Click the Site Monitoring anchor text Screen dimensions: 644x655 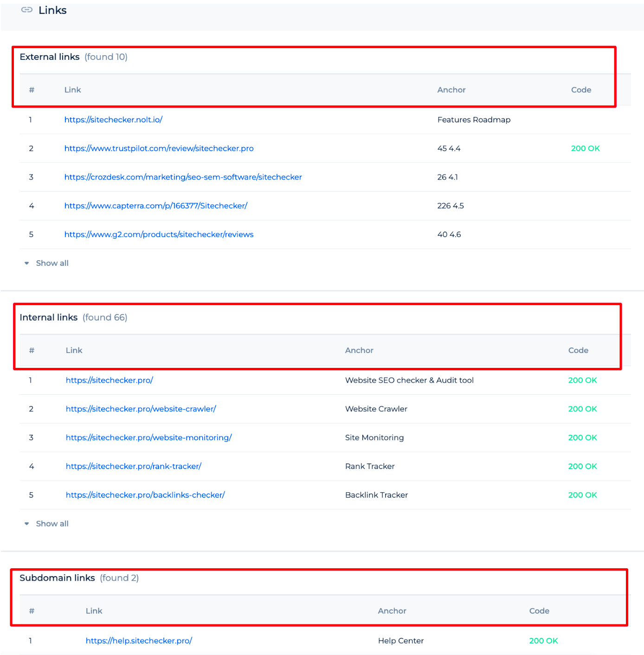coord(374,438)
